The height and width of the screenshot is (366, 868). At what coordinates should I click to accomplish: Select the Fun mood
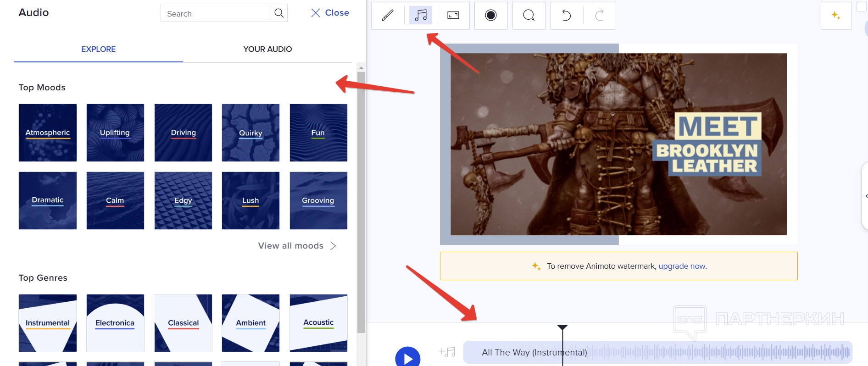pyautogui.click(x=318, y=133)
